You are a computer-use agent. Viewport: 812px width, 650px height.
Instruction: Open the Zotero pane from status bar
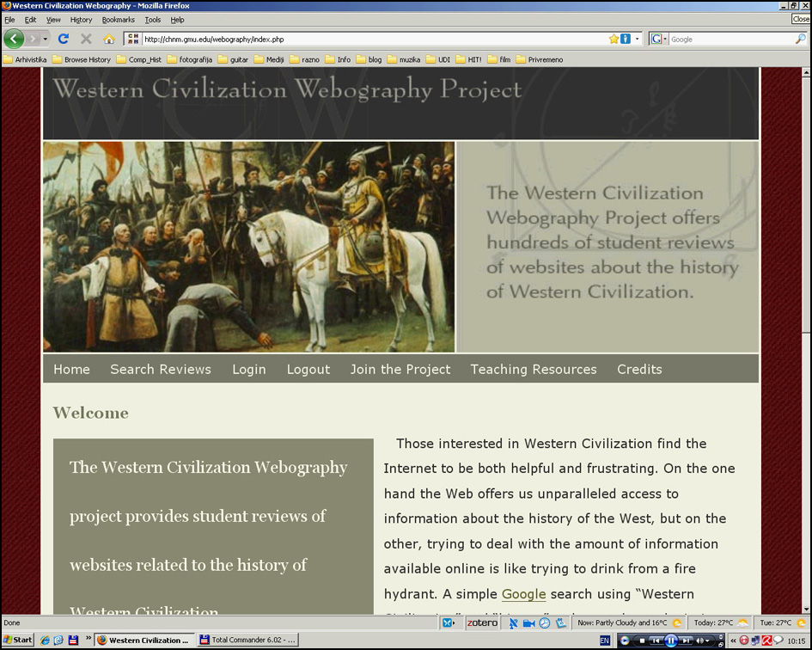pyautogui.click(x=482, y=622)
